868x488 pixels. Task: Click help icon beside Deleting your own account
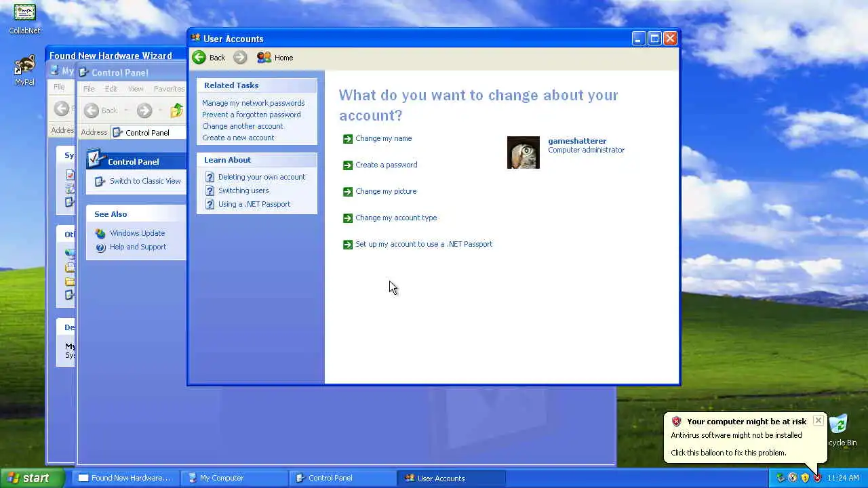pyautogui.click(x=210, y=178)
